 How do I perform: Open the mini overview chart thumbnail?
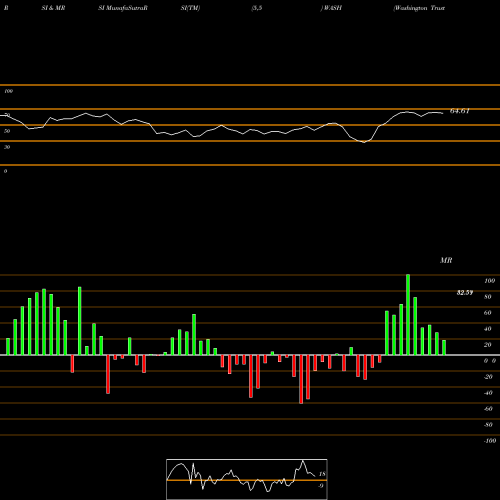click(247, 479)
